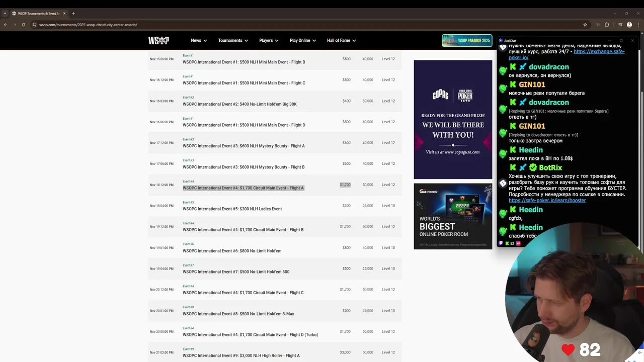Click the Kick icon in AxelChat footer
This screenshot has height=362, width=644.
[x=507, y=243]
